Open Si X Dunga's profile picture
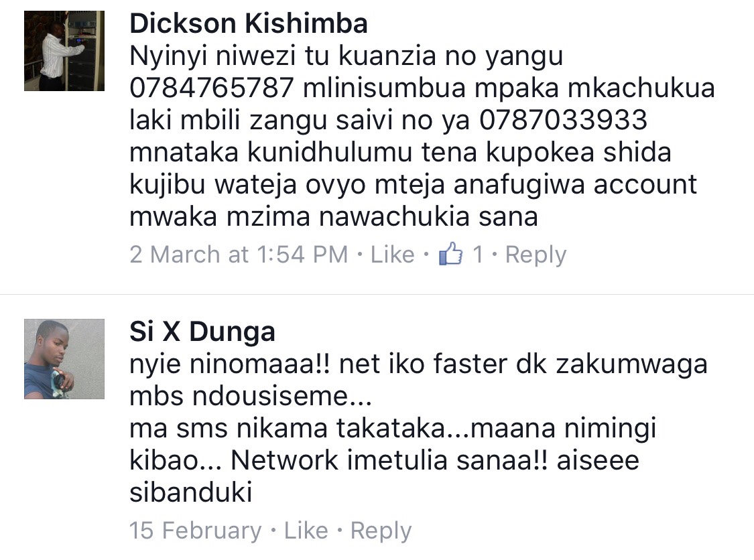Screen dimensions: 754x560 [64, 359]
